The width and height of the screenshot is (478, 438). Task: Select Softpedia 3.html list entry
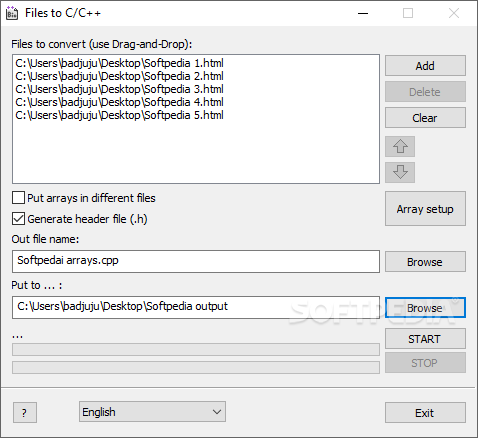119,89
